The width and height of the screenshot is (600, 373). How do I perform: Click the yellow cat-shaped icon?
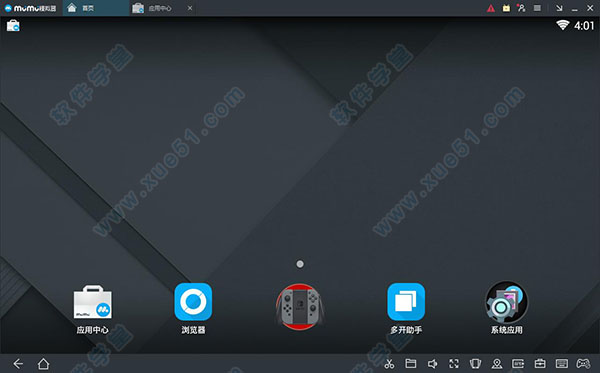506,8
